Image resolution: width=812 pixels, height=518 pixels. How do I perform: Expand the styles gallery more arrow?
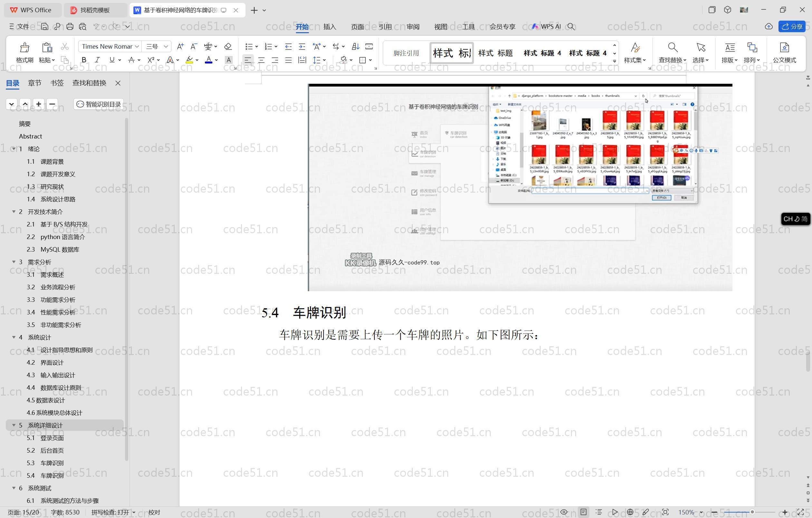(x=614, y=61)
